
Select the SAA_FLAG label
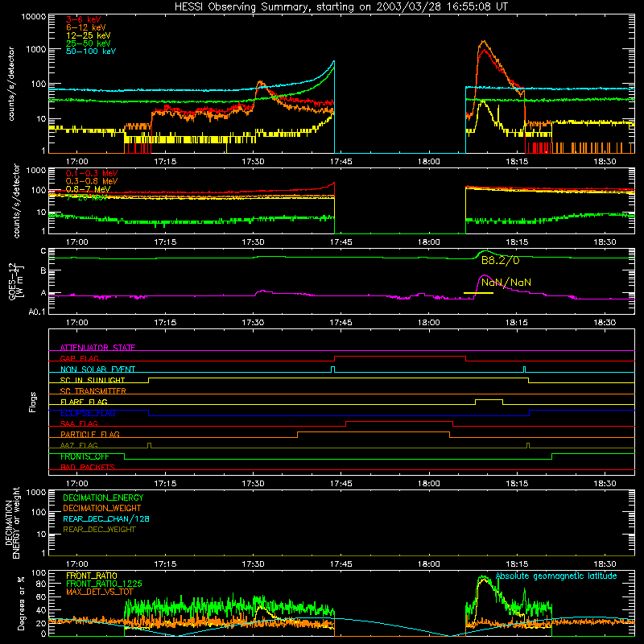(x=79, y=423)
